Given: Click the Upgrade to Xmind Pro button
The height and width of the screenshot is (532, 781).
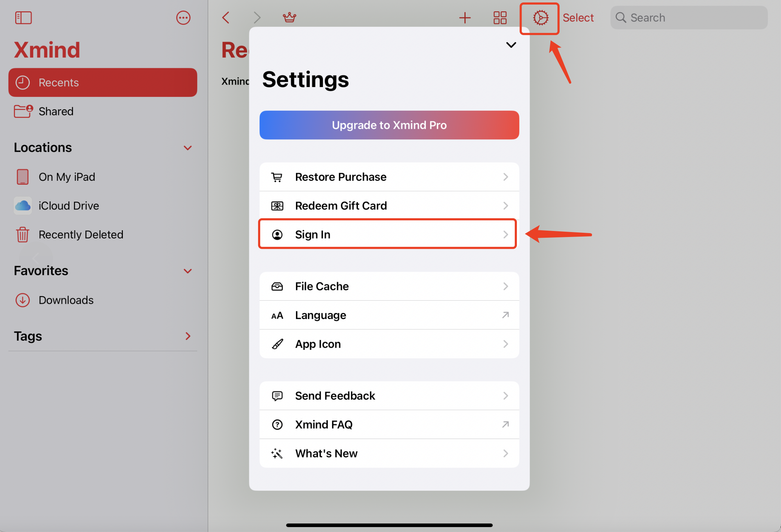Looking at the screenshot, I should pos(389,125).
